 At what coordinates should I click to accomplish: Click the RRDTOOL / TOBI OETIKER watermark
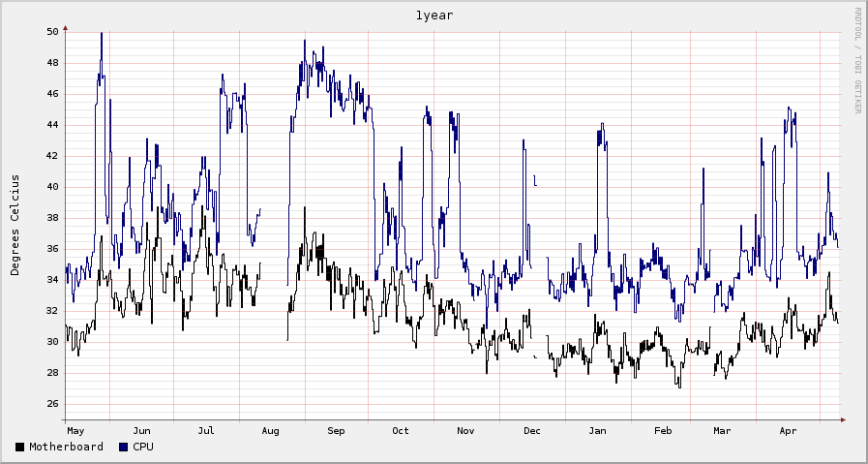tap(857, 60)
